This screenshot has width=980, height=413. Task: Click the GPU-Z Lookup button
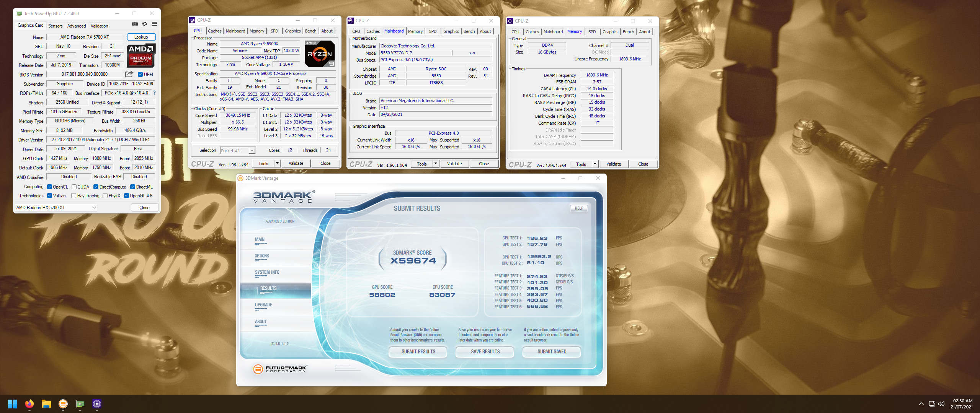pos(141,37)
